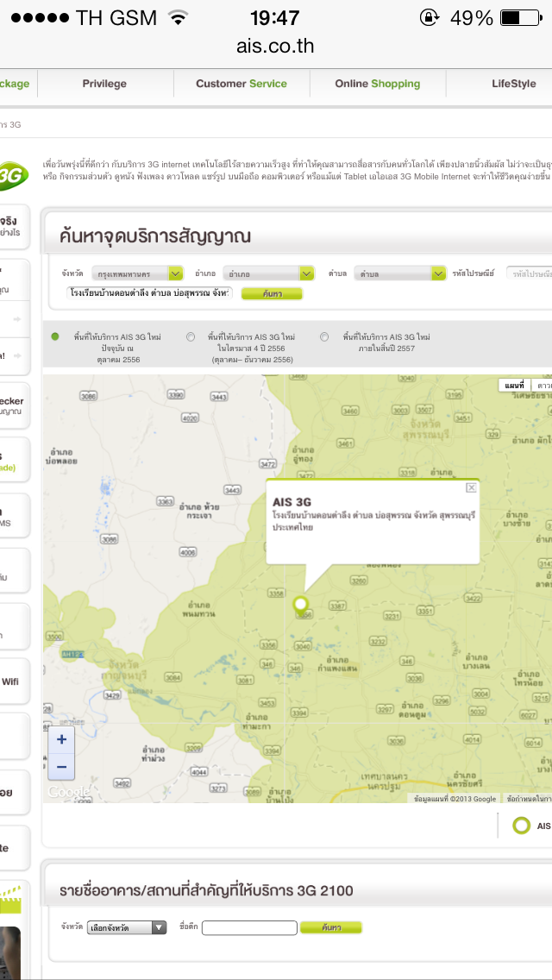Viewport: 552px width, 980px height.
Task: Open the Customer Service menu tab
Action: (241, 84)
